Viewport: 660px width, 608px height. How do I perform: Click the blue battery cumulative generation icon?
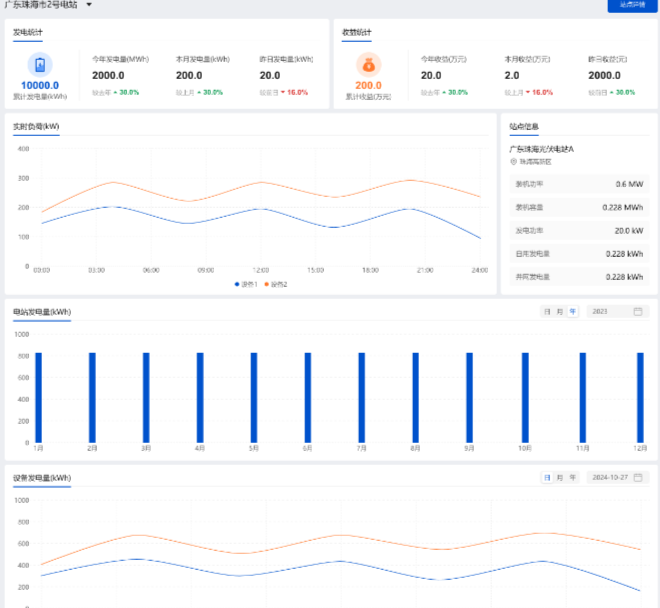[x=40, y=65]
